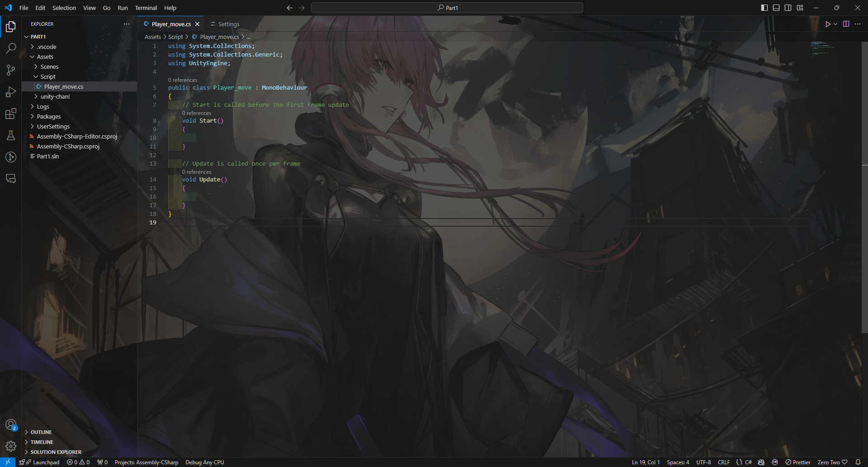
Task: Expand the TIMELINE section
Action: [80, 442]
